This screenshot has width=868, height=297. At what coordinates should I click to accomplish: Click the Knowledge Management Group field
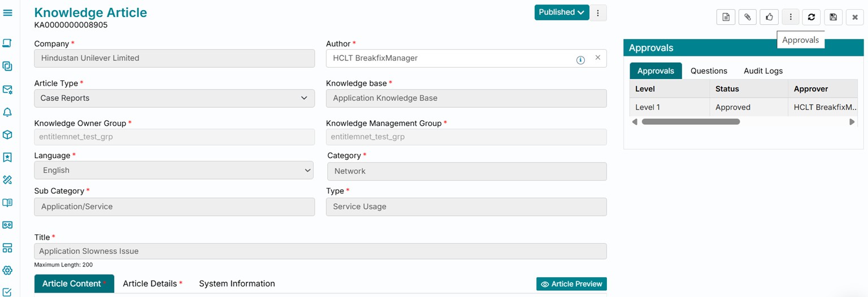click(466, 137)
